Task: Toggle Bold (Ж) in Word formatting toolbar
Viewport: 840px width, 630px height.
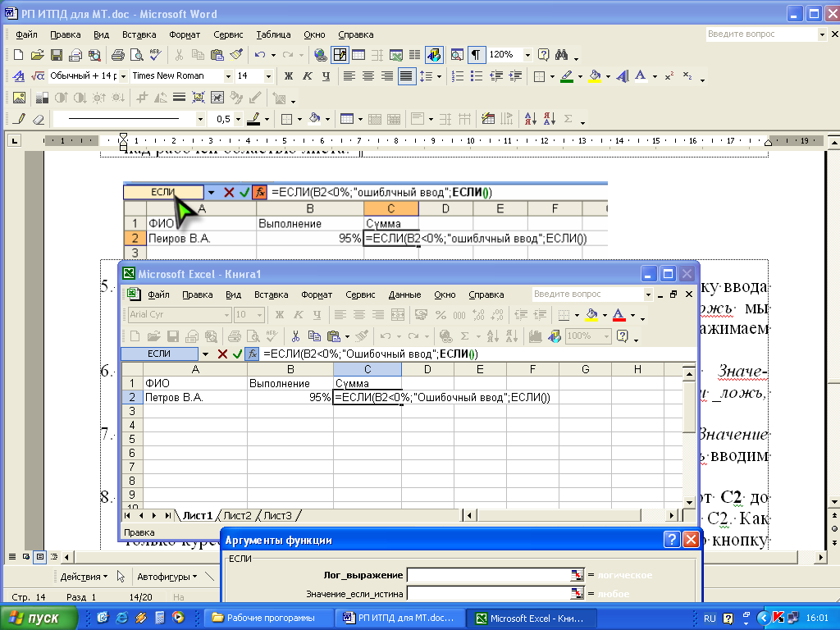Action: pos(288,76)
